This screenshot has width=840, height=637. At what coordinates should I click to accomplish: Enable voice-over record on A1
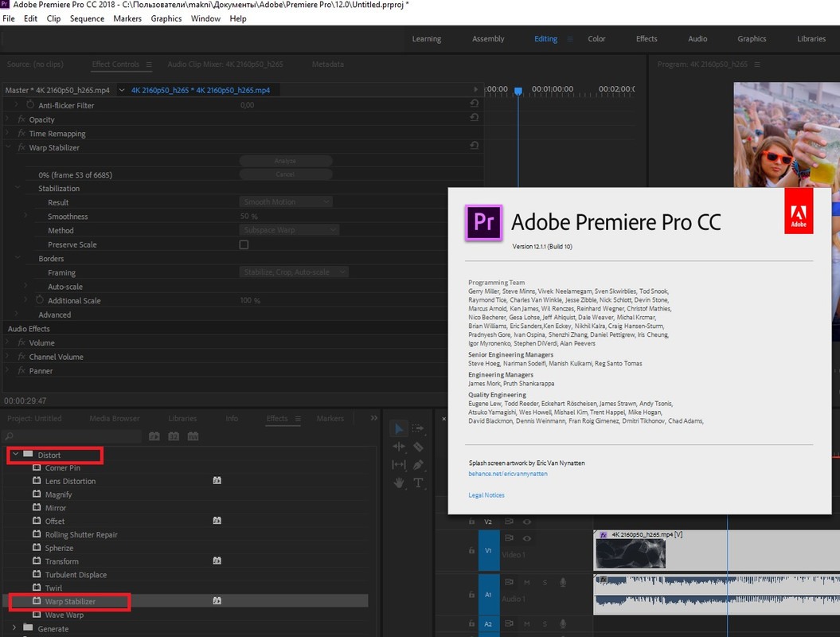coord(562,582)
